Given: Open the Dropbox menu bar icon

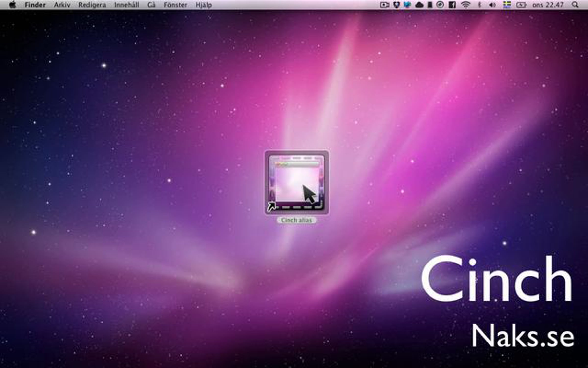Looking at the screenshot, I should (396, 5).
